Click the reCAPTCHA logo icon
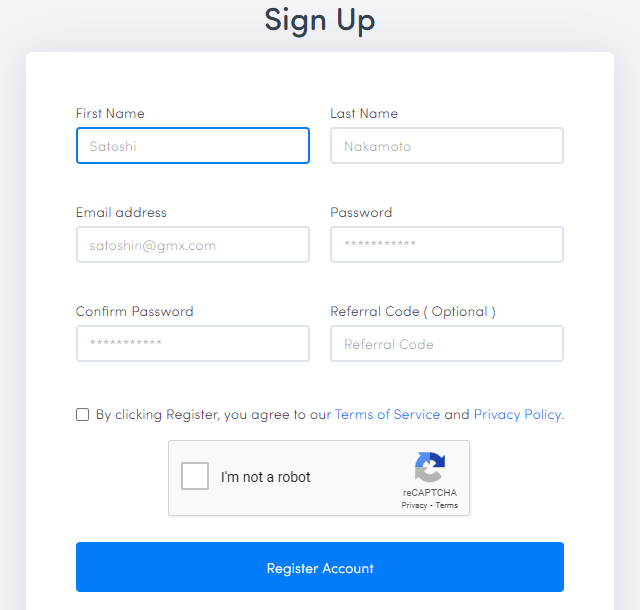 [x=430, y=467]
